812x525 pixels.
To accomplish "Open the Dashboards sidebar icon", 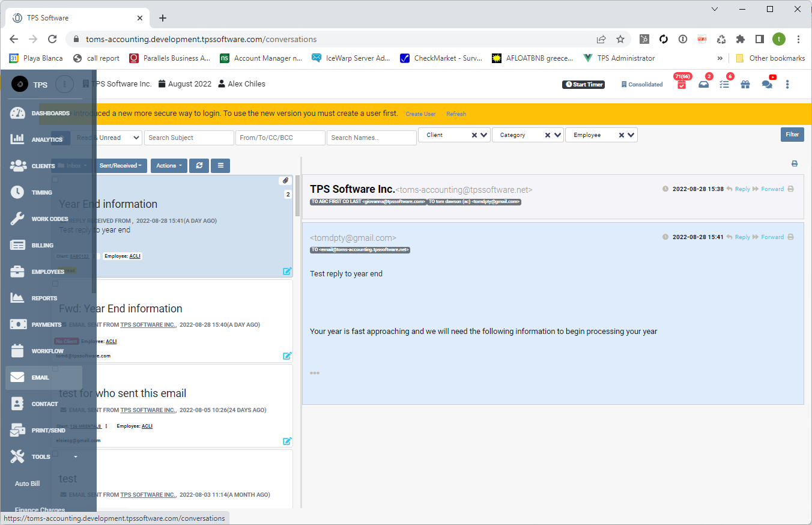I will tap(18, 113).
